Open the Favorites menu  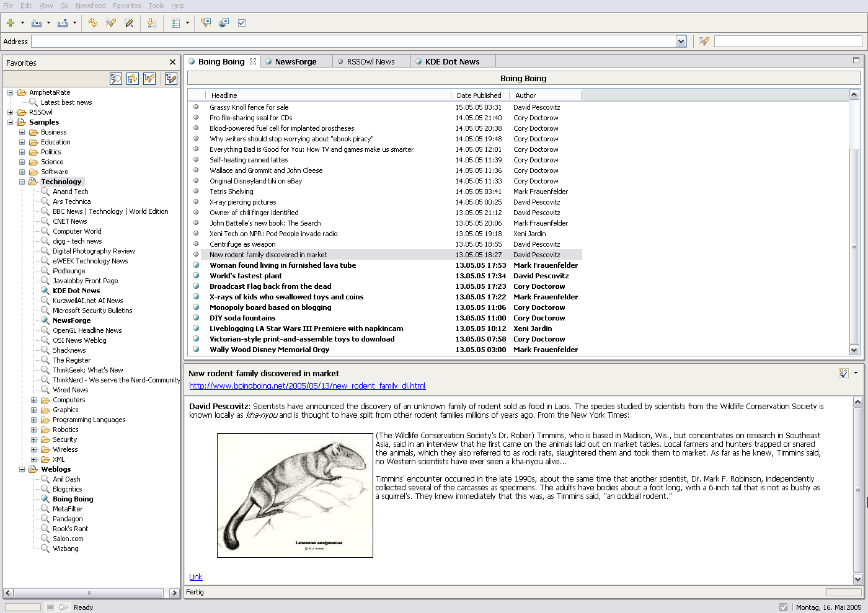click(127, 6)
